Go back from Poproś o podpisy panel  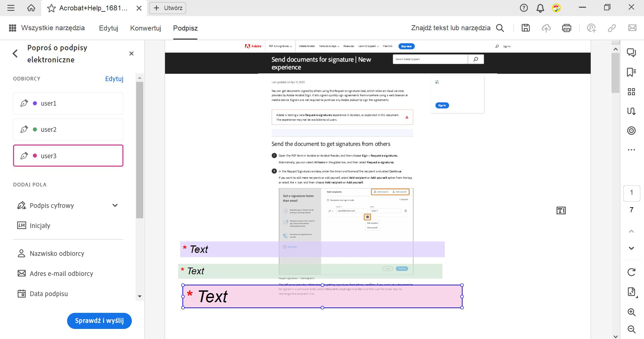(15, 53)
